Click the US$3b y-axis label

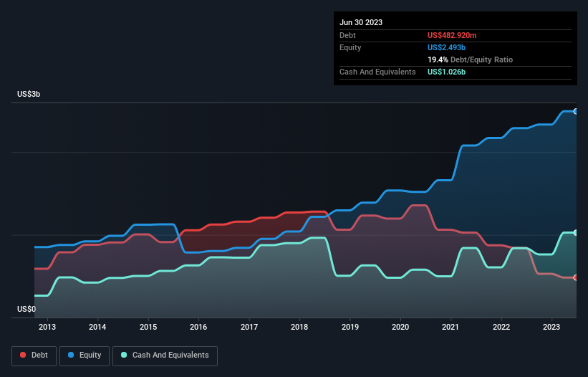29,94
